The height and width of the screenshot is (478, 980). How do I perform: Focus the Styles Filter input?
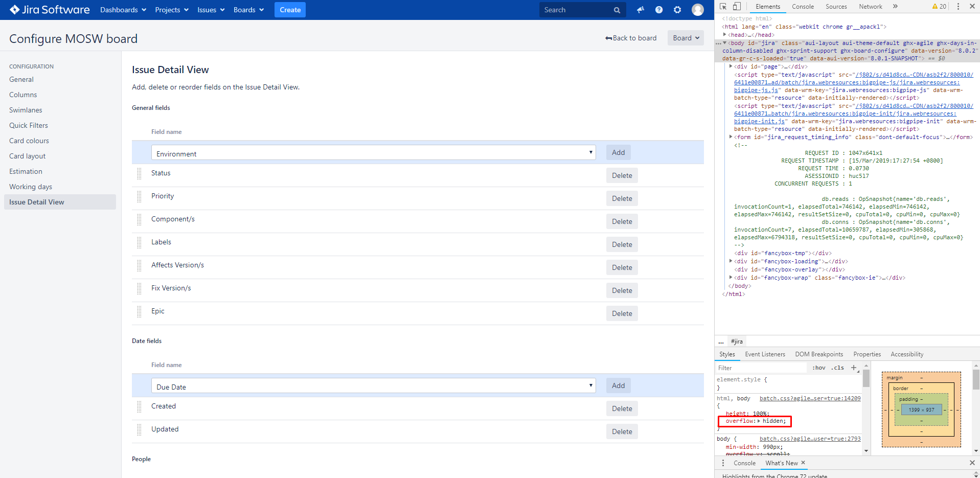(762, 368)
